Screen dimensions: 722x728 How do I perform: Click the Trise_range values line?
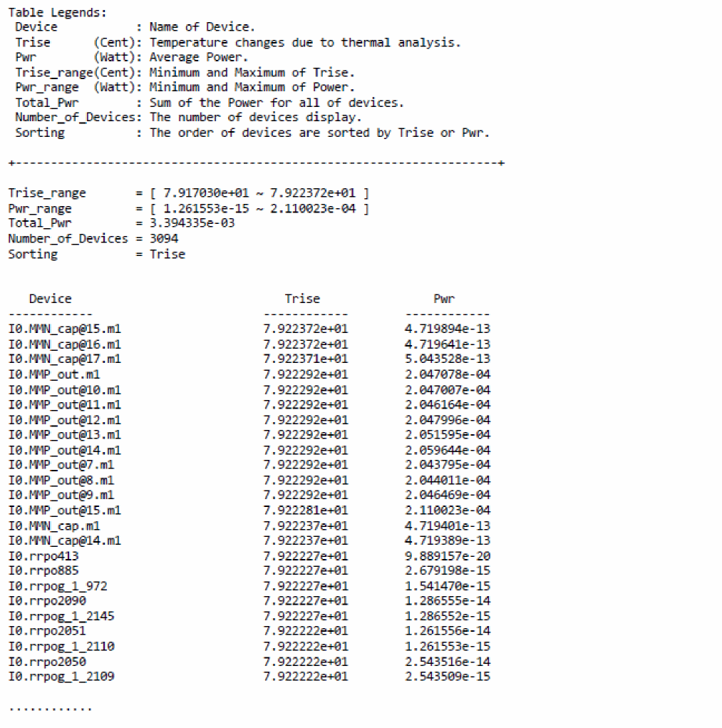252,193
